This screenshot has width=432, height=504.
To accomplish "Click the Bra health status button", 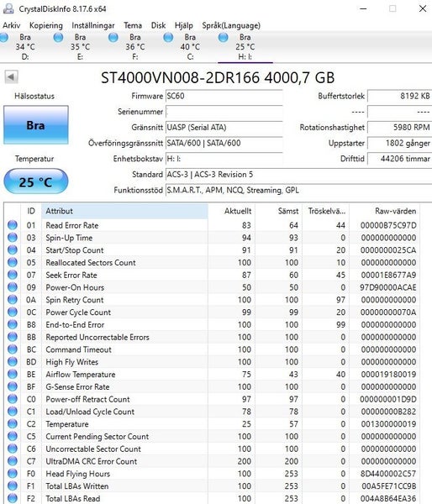I will [36, 124].
